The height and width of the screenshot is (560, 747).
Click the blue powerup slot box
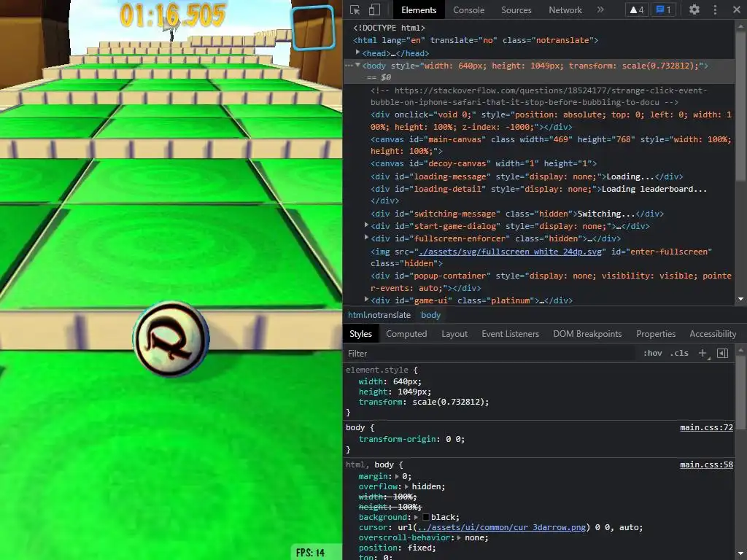click(x=313, y=28)
